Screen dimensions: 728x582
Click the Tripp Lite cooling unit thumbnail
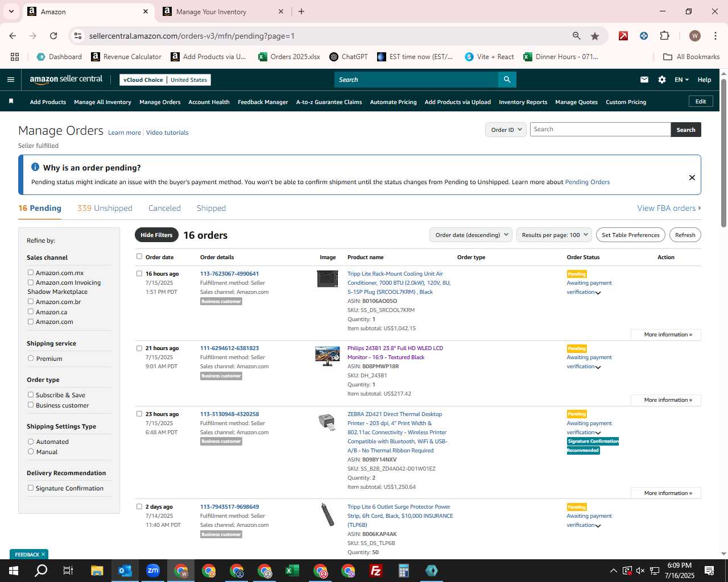(328, 278)
